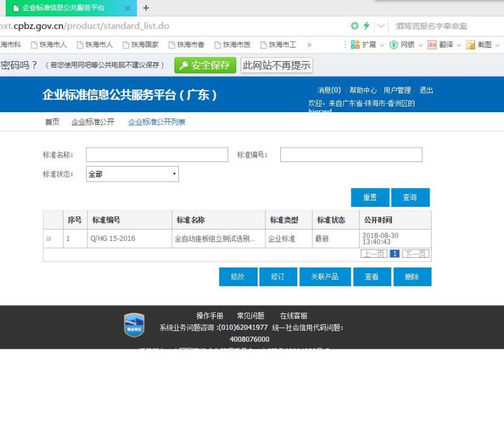Go to the 首页 home menu item
The image size is (504, 442).
(52, 122)
